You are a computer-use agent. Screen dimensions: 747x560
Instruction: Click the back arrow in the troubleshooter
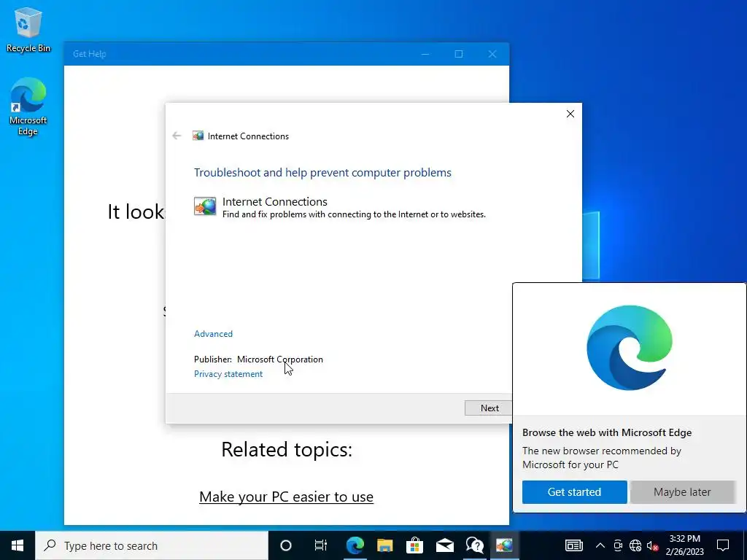[177, 136]
